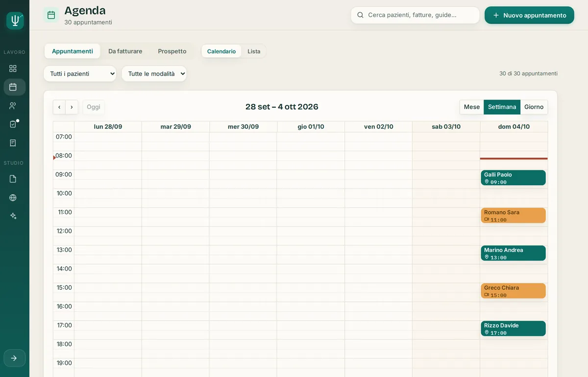Screen dimensions: 588x377
Task: Select the Mese calendar view
Action: 472,107
